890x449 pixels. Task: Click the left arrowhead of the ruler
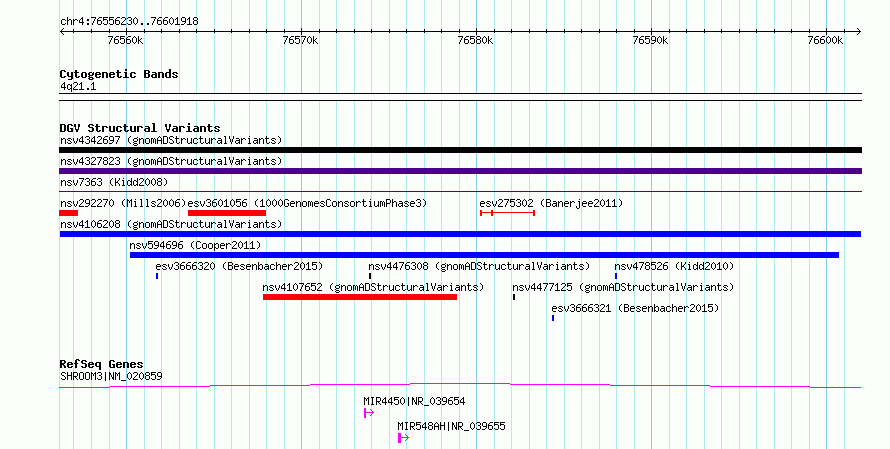point(62,32)
